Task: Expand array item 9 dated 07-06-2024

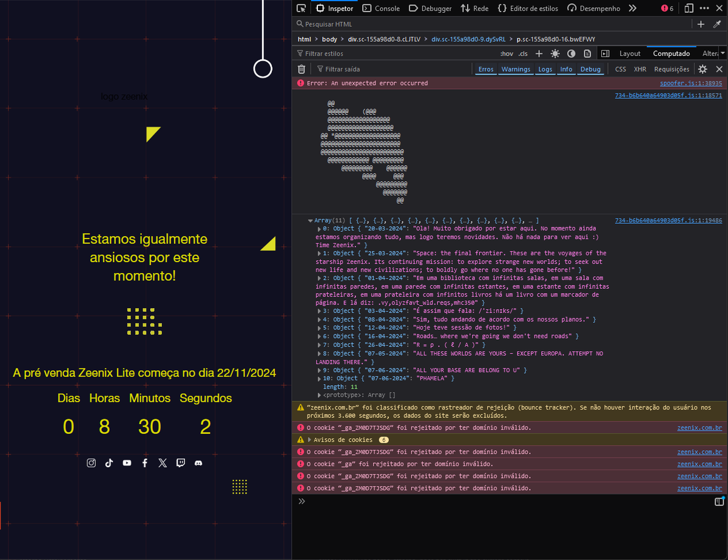Action: click(320, 370)
